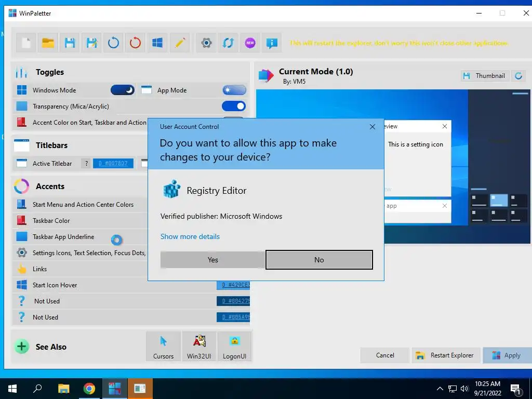
Task: Check for updates with the blue sync arrows icon
Action: 228,43
